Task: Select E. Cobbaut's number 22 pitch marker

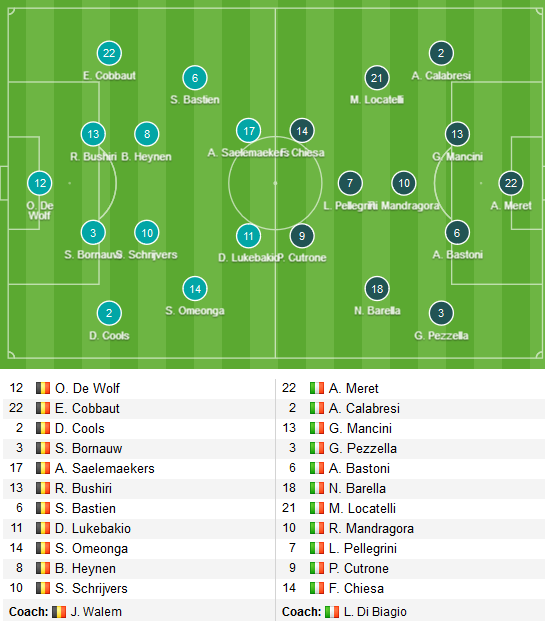Action: click(109, 53)
